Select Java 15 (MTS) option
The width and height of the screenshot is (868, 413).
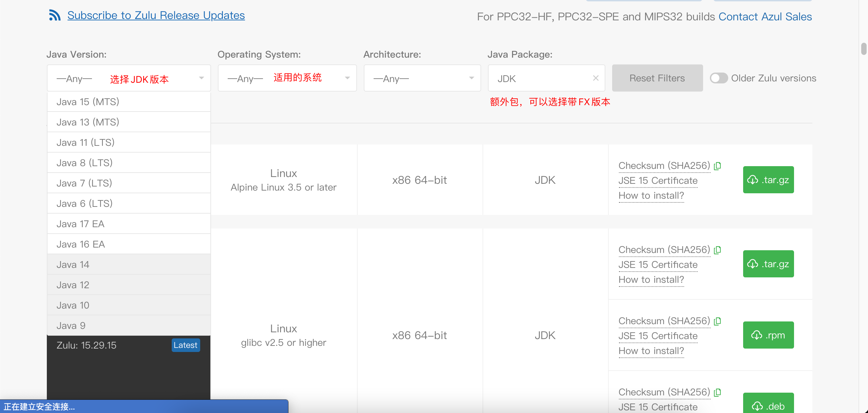coord(129,102)
